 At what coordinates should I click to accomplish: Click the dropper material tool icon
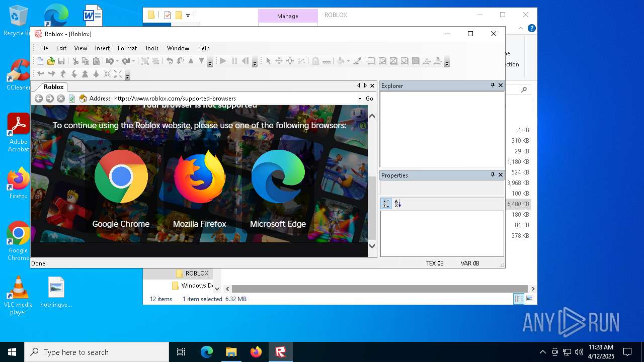coord(357,61)
